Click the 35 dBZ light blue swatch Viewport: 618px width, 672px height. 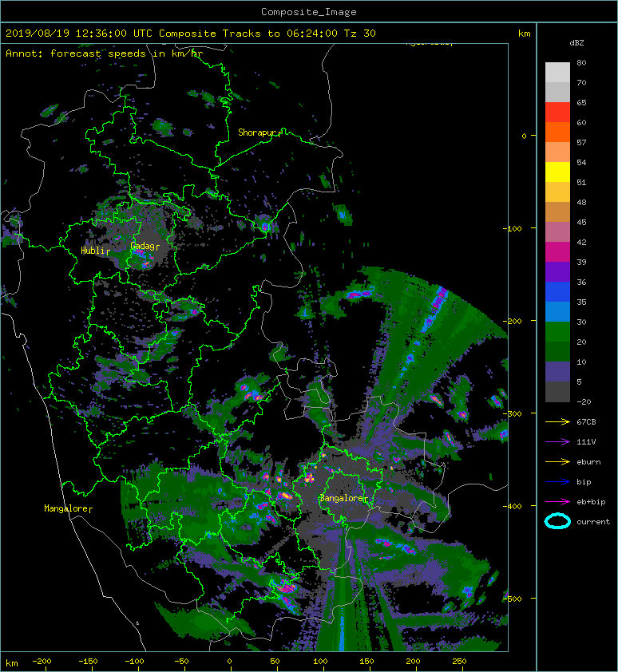(x=557, y=311)
